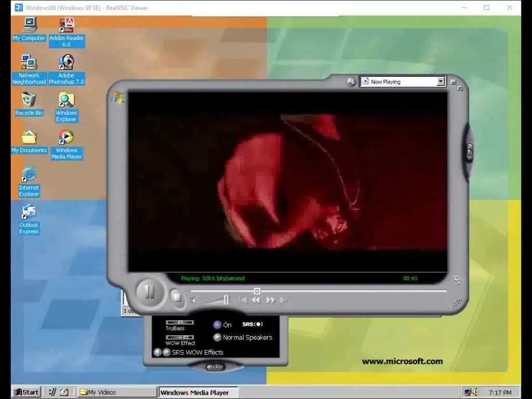Viewport: 532px width, 399px height.
Task: Select the Internet Explorer desktop icon
Action: pos(29,182)
